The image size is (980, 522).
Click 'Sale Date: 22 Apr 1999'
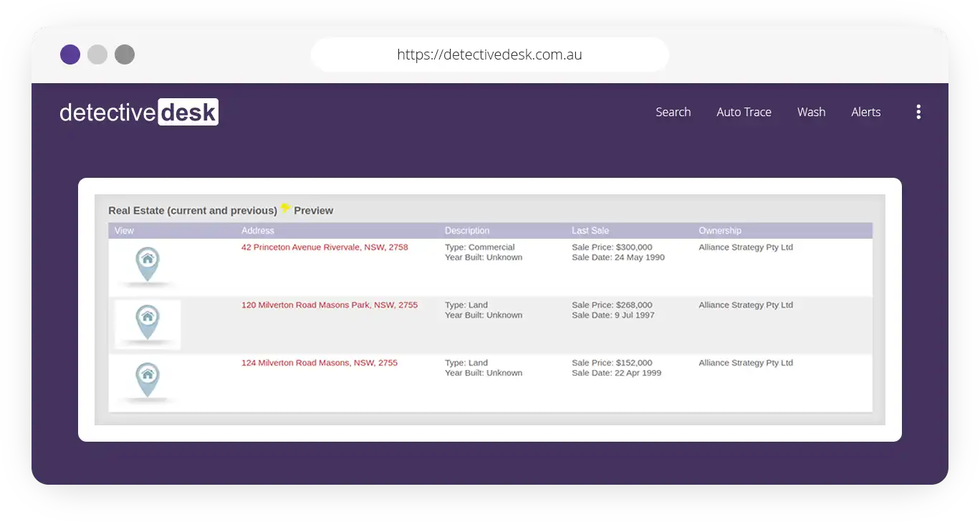(x=617, y=373)
